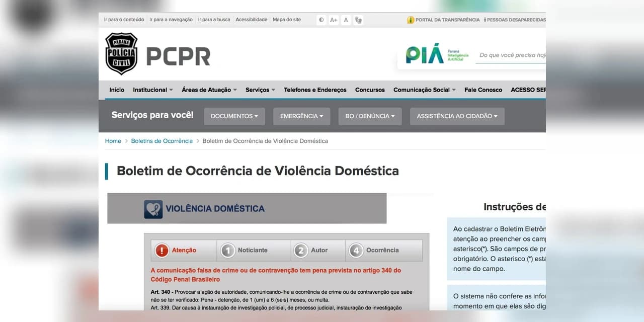Open Telefones e Endereços menu item
The height and width of the screenshot is (322, 644).
coord(315,90)
